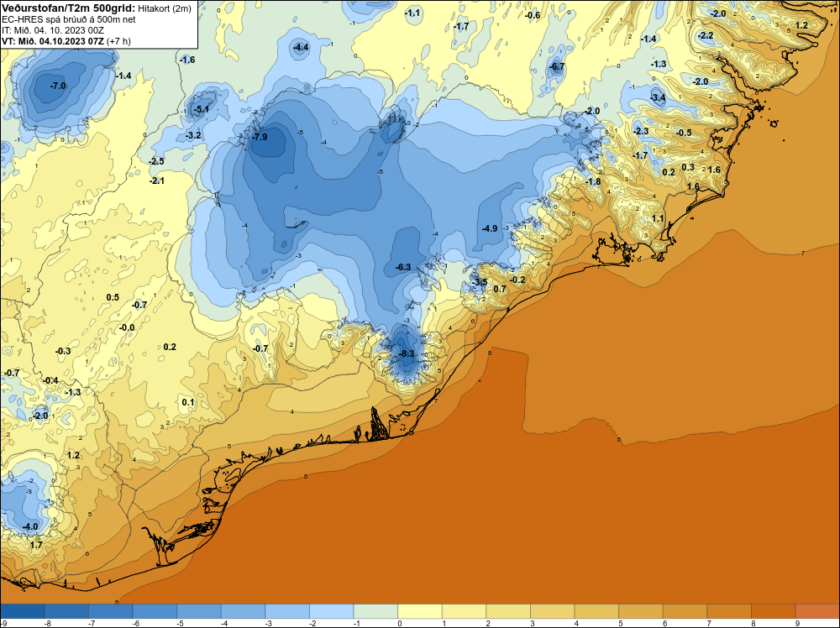Image resolution: width=840 pixels, height=628 pixels.
Task: Click the legend swatch between -1 and 0
Action: (375, 612)
